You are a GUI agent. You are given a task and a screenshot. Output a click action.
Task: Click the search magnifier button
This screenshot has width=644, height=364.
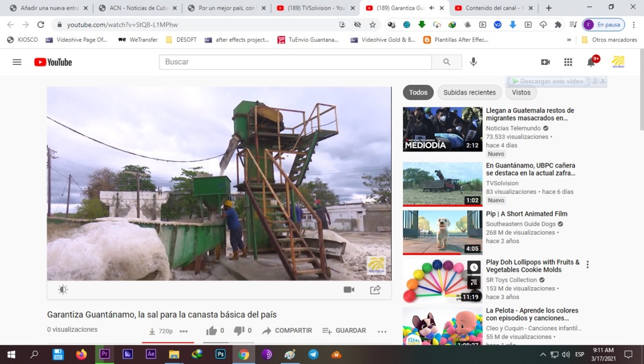[447, 62]
